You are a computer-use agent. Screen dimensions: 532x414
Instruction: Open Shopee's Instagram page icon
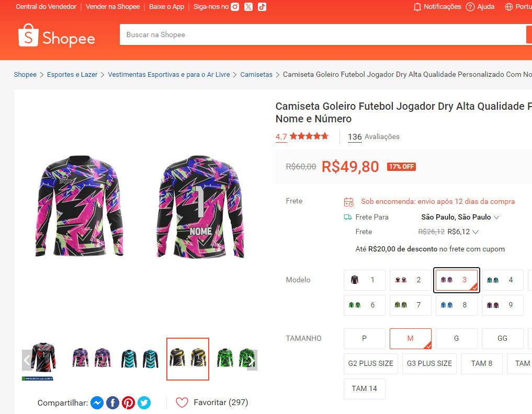(x=235, y=7)
